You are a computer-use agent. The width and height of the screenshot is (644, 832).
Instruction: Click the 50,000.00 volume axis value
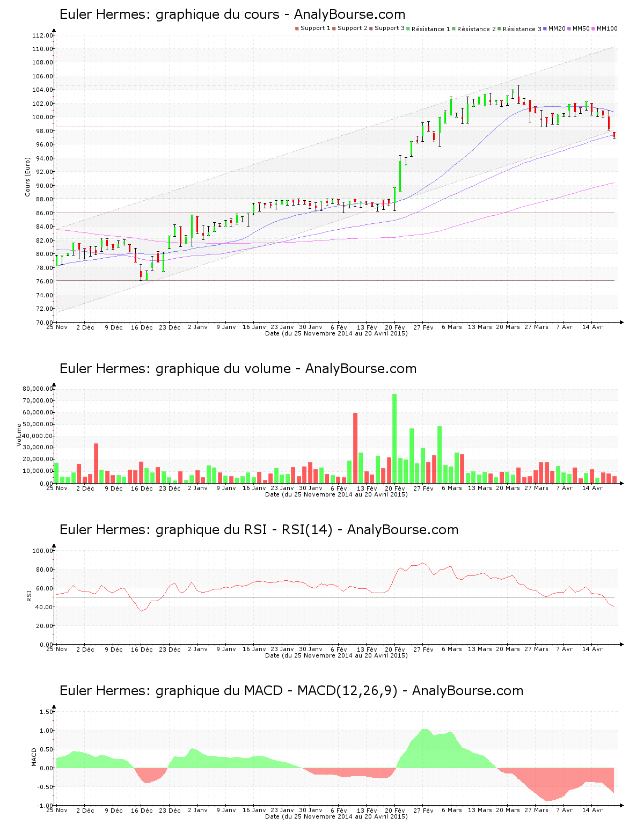[38, 424]
